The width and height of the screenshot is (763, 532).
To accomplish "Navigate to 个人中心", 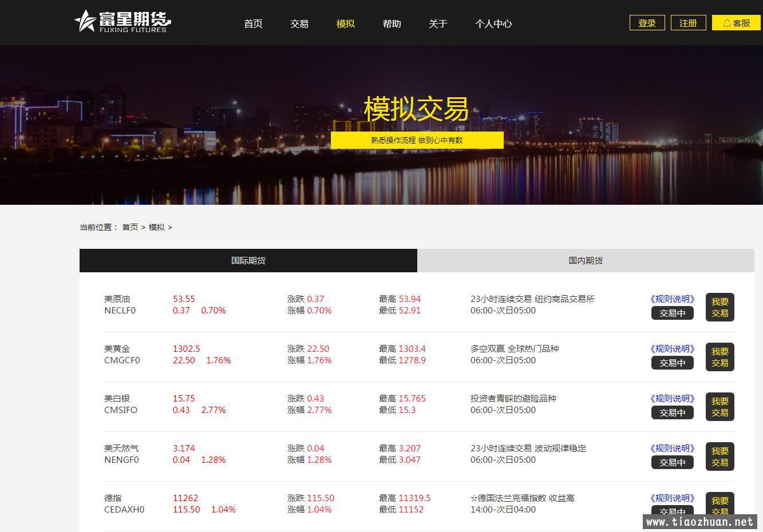I will [493, 23].
